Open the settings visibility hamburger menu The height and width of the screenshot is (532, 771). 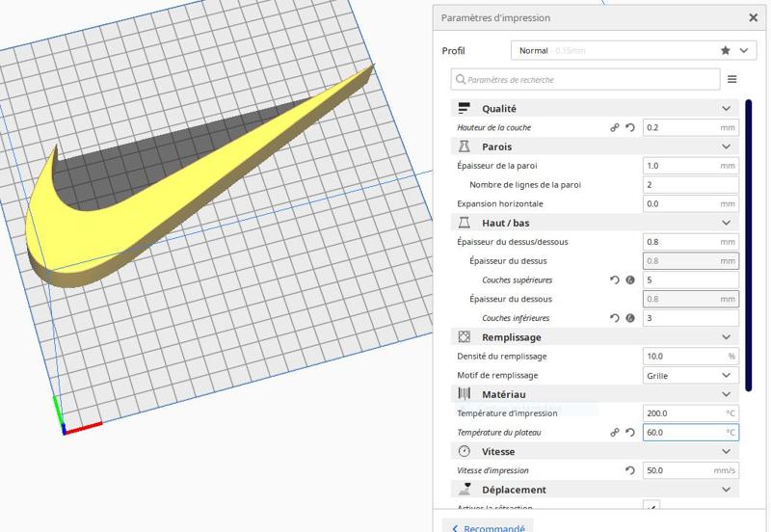pos(732,79)
